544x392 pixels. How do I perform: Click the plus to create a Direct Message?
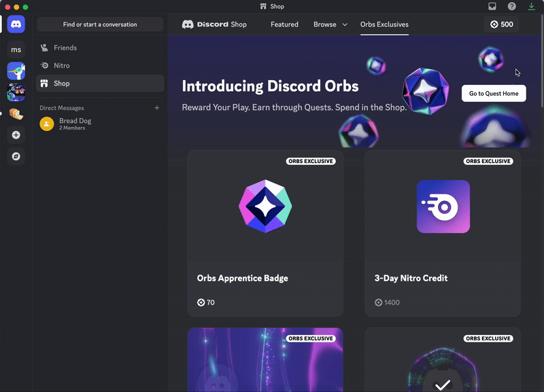pyautogui.click(x=157, y=107)
